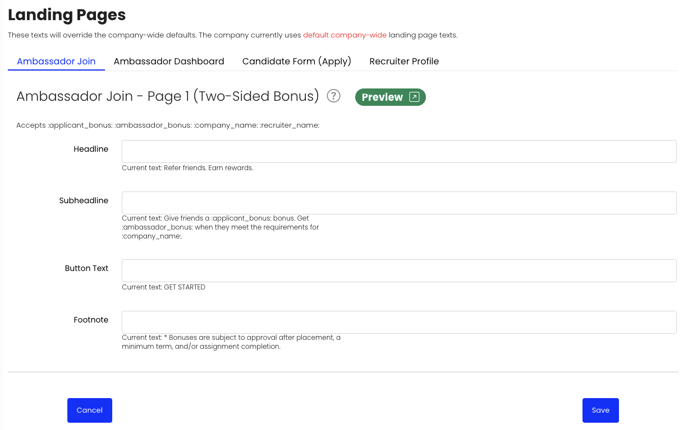This screenshot has width=688, height=430.
Task: Go to the Recruiter Profile tab
Action: (x=404, y=61)
